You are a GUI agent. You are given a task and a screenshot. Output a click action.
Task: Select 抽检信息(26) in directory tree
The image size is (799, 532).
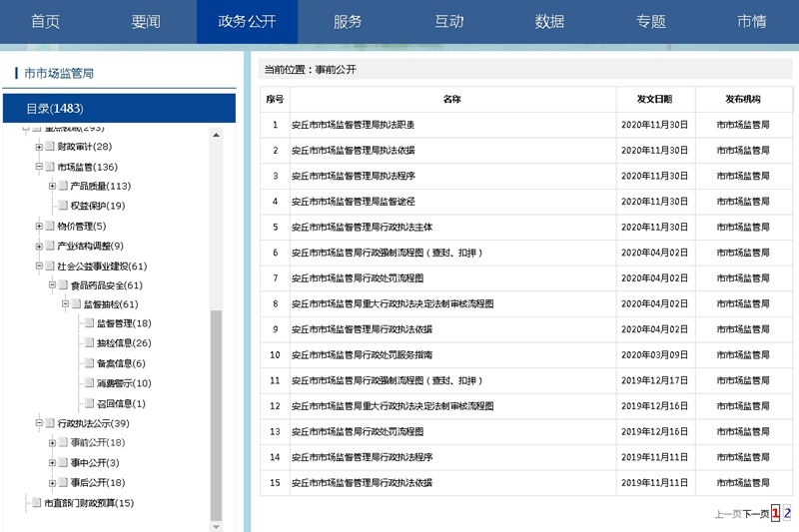[124, 343]
